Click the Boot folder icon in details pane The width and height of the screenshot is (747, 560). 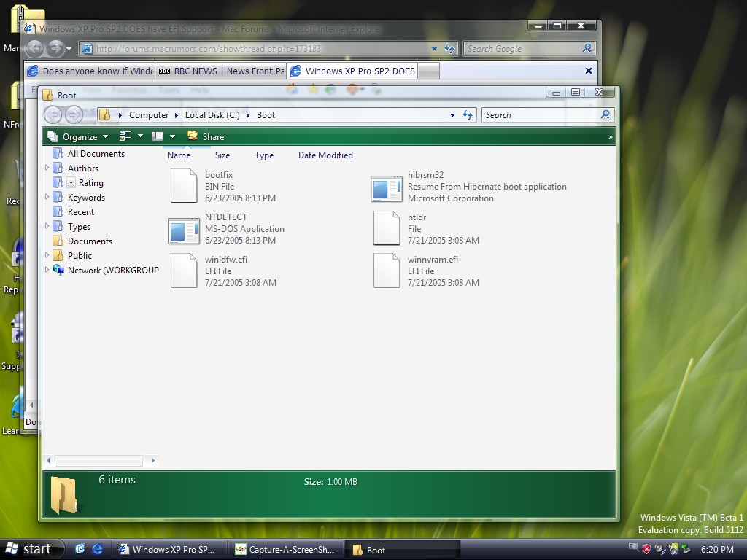tap(63, 494)
